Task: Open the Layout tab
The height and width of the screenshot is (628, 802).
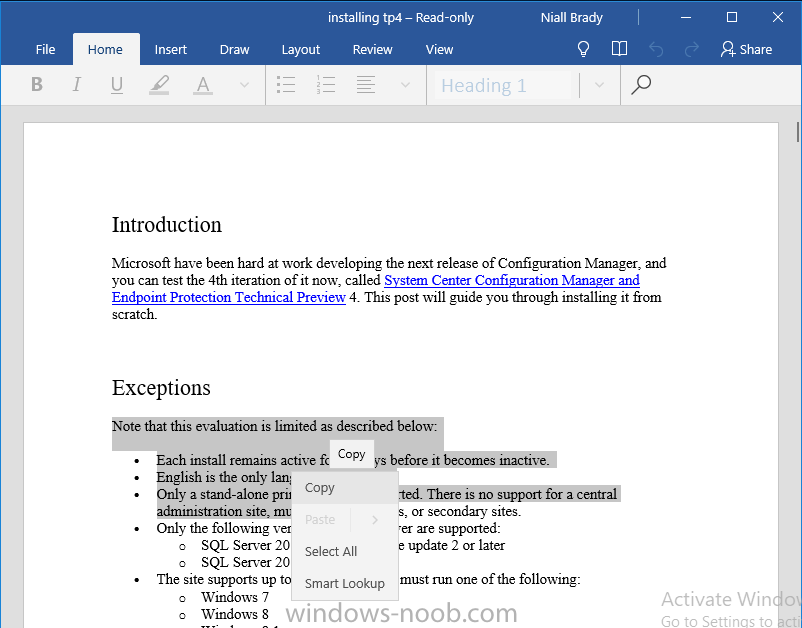Action: pyautogui.click(x=301, y=50)
